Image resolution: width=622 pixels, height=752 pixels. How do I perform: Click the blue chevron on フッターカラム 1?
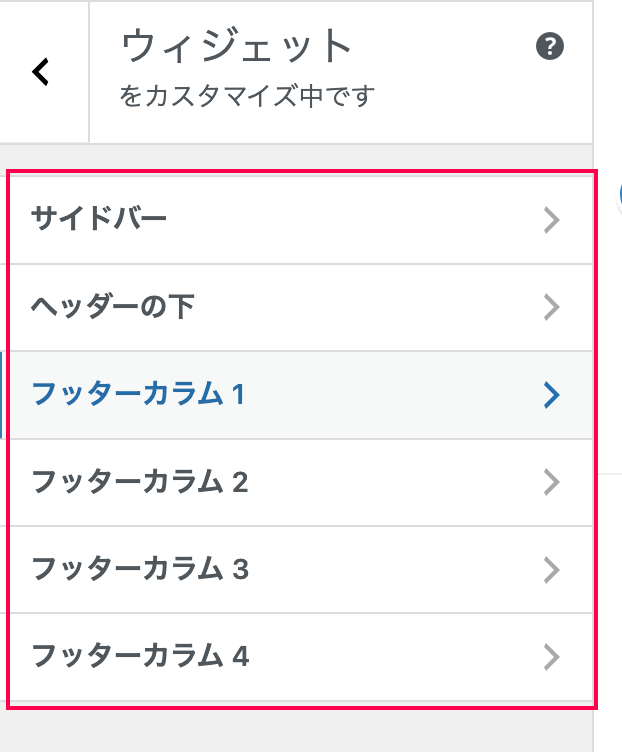tap(552, 395)
